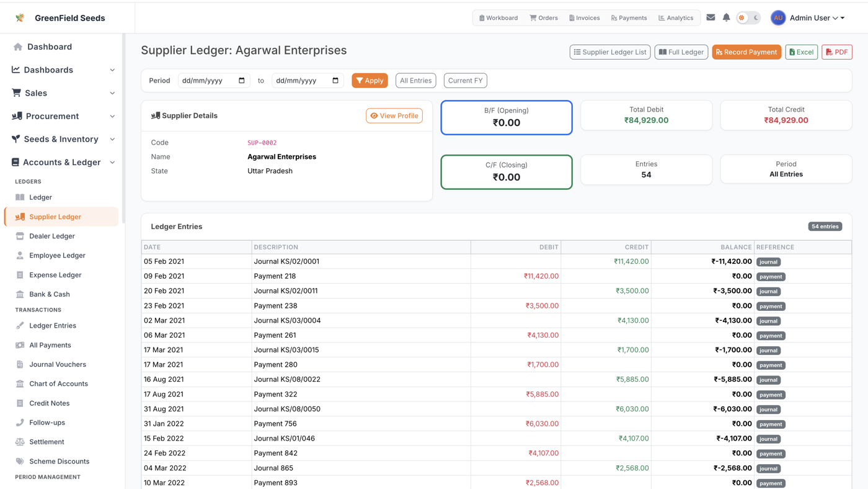Click the Ledger book icon in sidebar

pos(20,197)
